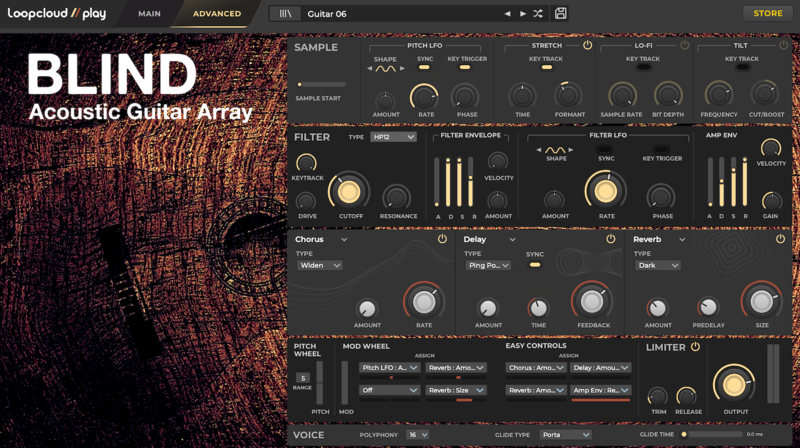800x448 pixels.
Task: Toggle the Delay Sync switch
Action: tap(535, 265)
